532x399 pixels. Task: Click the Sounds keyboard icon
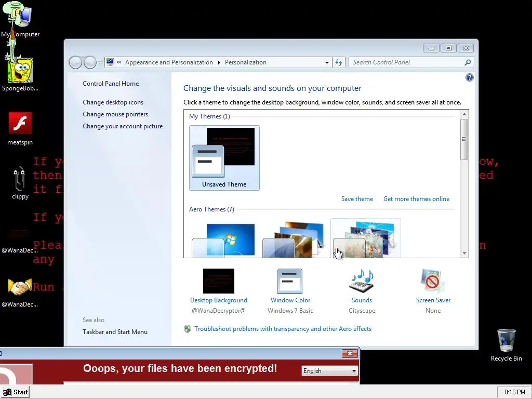pyautogui.click(x=362, y=281)
